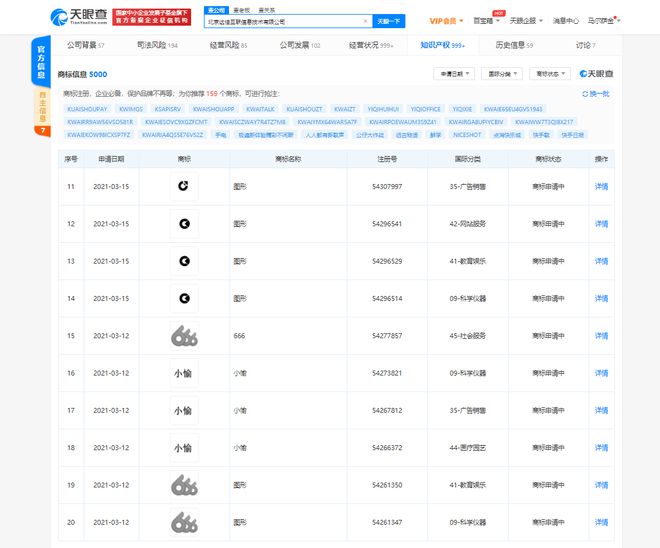
Task: Open 详情 for trademark 54277857
Action: coord(601,336)
